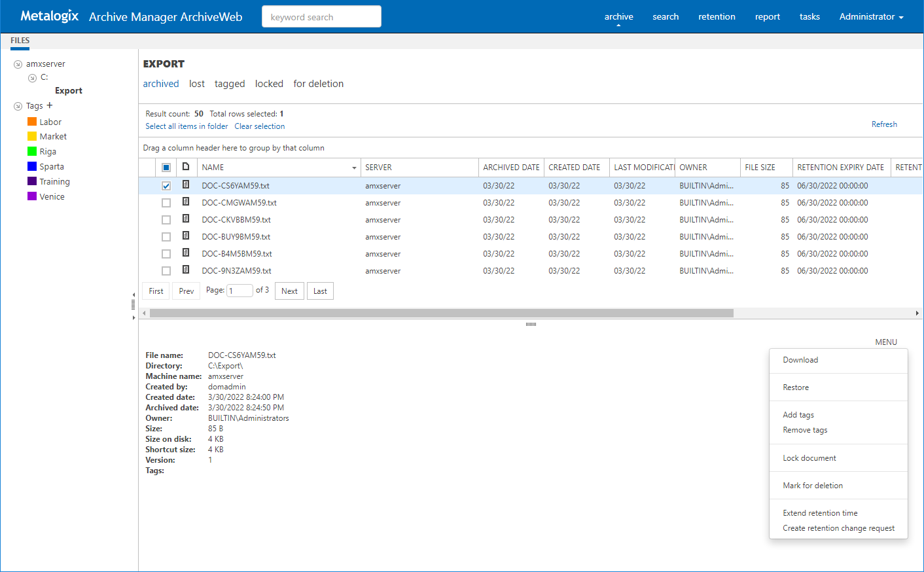The width and height of the screenshot is (924, 572).
Task: Uncheck the DOC-CS6YAM59.txt row checkbox
Action: pos(166,186)
